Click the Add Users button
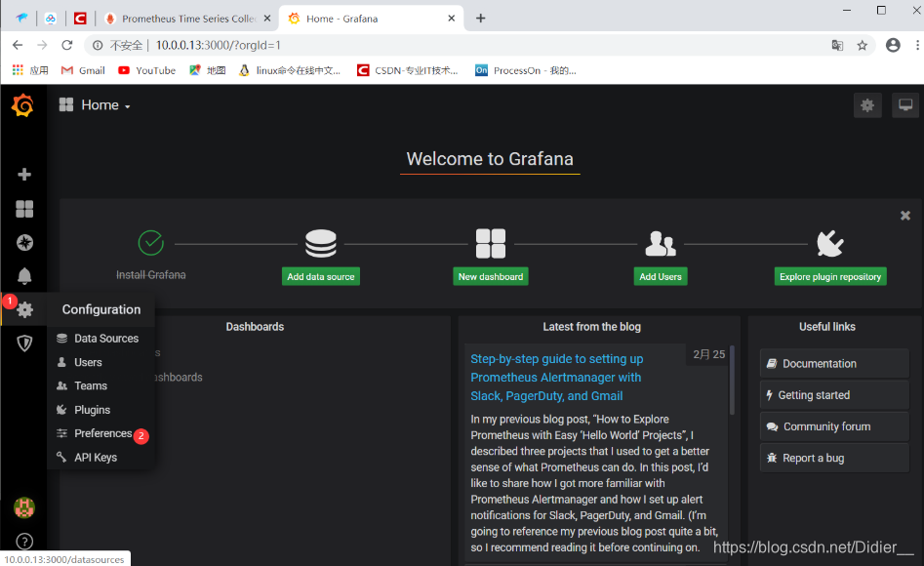This screenshot has width=924, height=566. point(660,276)
